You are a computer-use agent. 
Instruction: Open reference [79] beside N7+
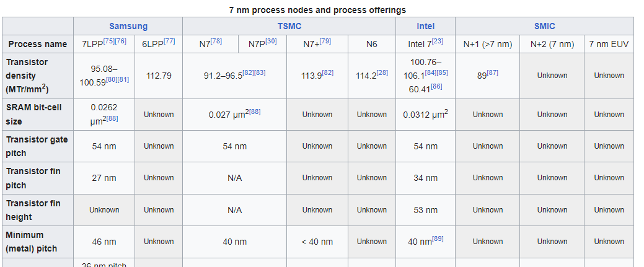[x=325, y=41]
